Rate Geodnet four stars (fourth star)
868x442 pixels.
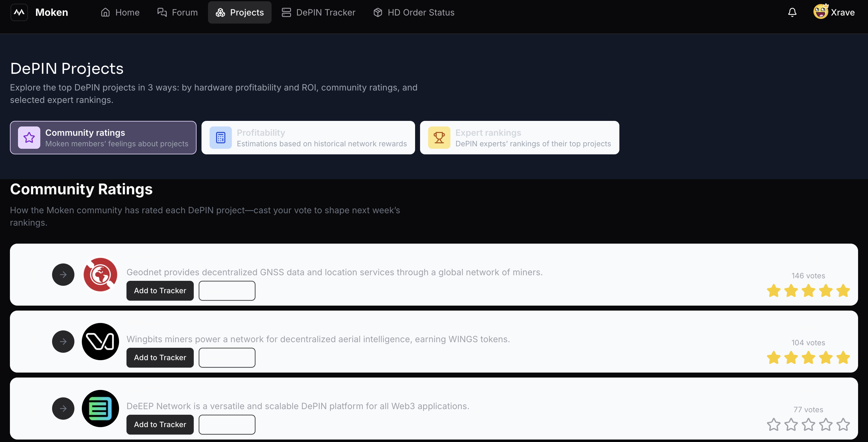coord(826,290)
